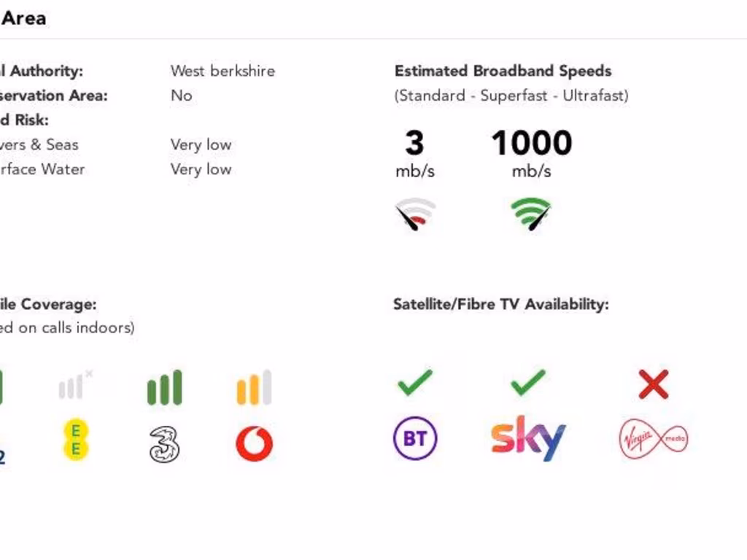Screen dimensions: 747x560
Task: Click the red slow-speed gauge icon
Action: click(x=415, y=214)
